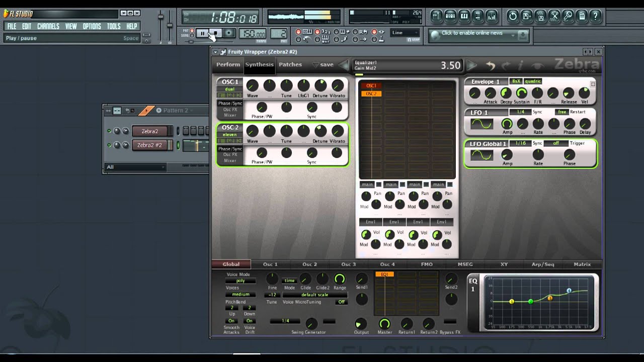
Task: Select the Matrix tab in lower panel
Action: pos(582,264)
